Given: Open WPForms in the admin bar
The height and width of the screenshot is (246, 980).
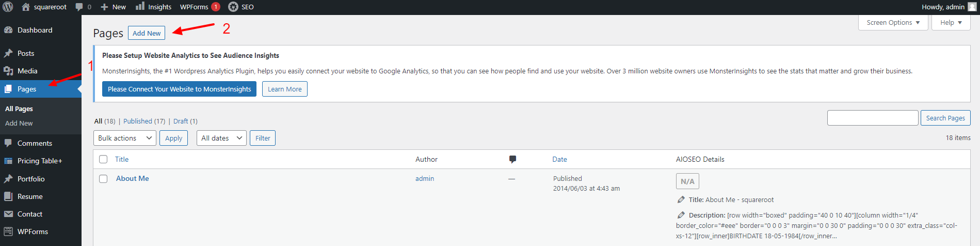Looking at the screenshot, I should tap(194, 7).
